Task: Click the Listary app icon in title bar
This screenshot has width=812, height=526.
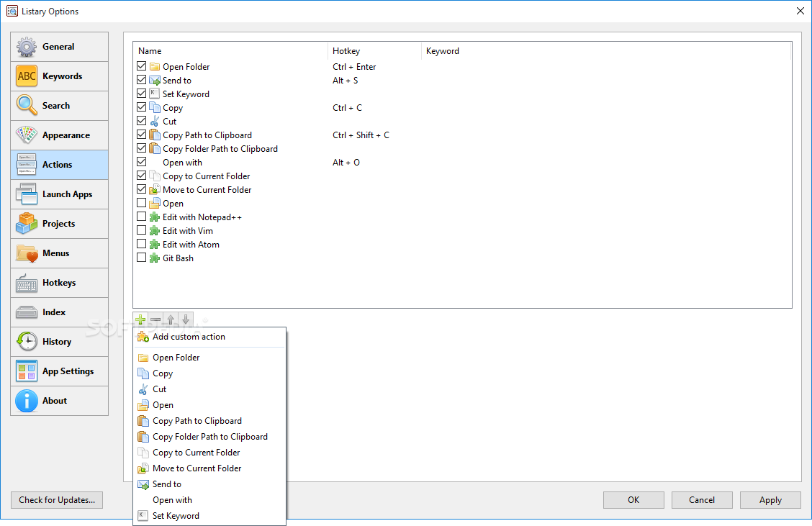Action: (12, 11)
